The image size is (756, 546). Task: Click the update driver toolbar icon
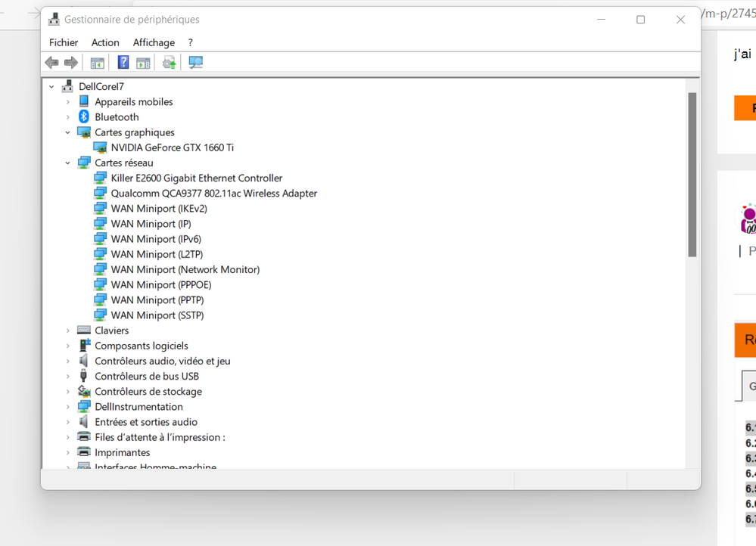(x=170, y=63)
